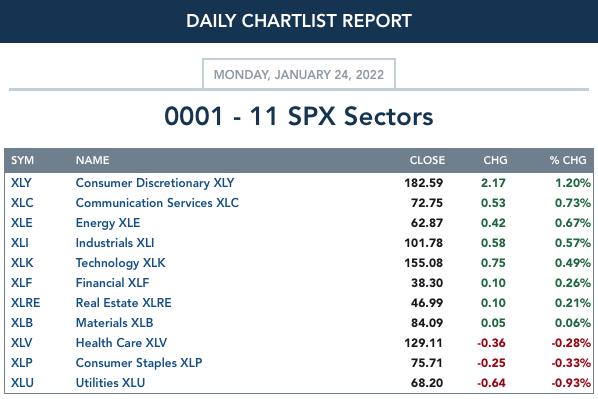598x399 pixels.
Task: Click the SYM column header
Action: [x=22, y=160]
